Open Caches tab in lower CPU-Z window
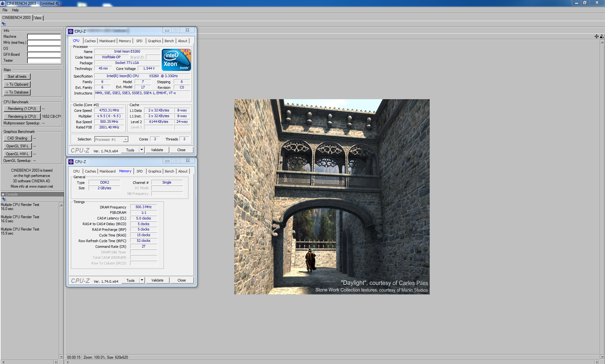 [90, 171]
